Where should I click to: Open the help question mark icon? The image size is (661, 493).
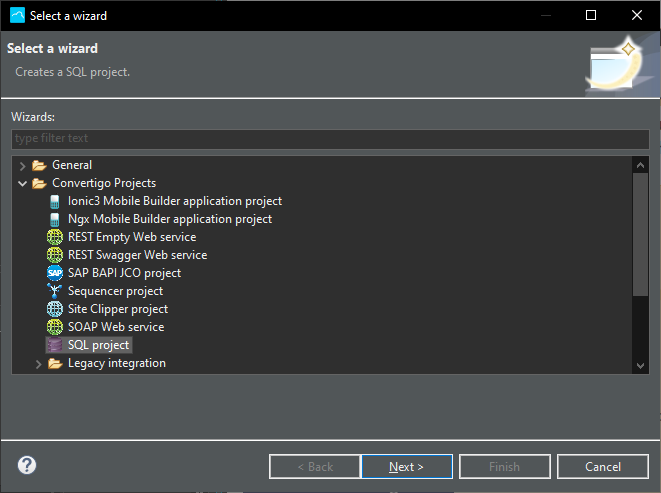tap(27, 465)
